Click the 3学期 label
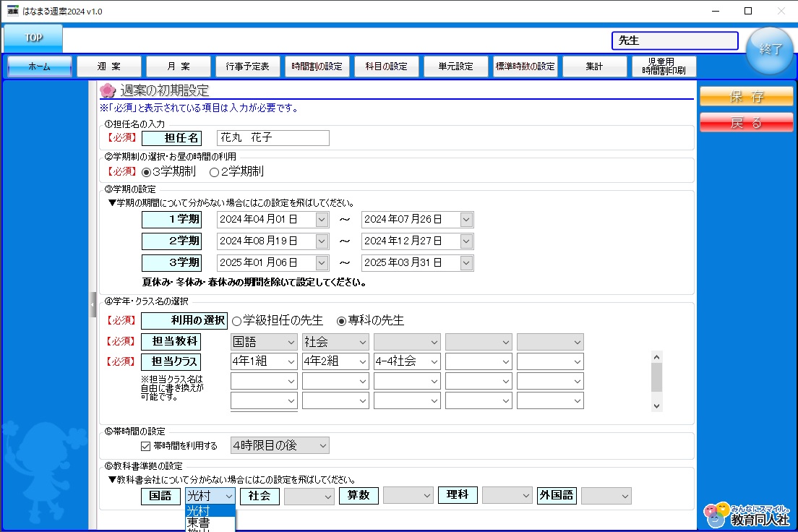The height and width of the screenshot is (532, 798). click(x=171, y=262)
